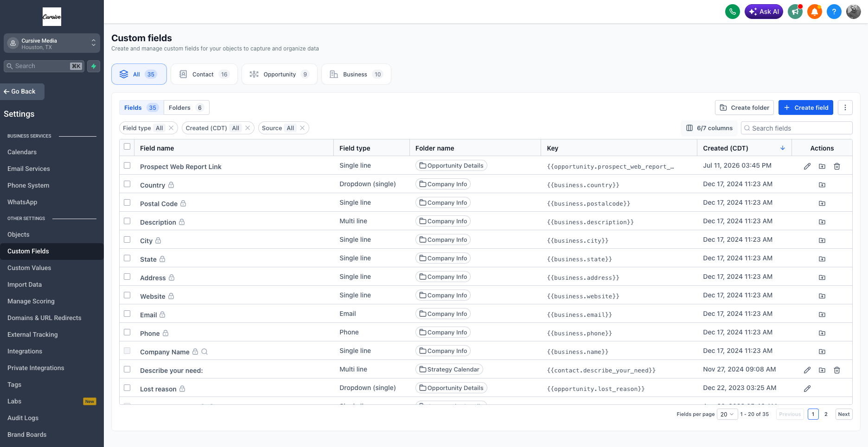Click the sidebar Search box
Viewport: 868px width, 447px height.
[x=44, y=66]
